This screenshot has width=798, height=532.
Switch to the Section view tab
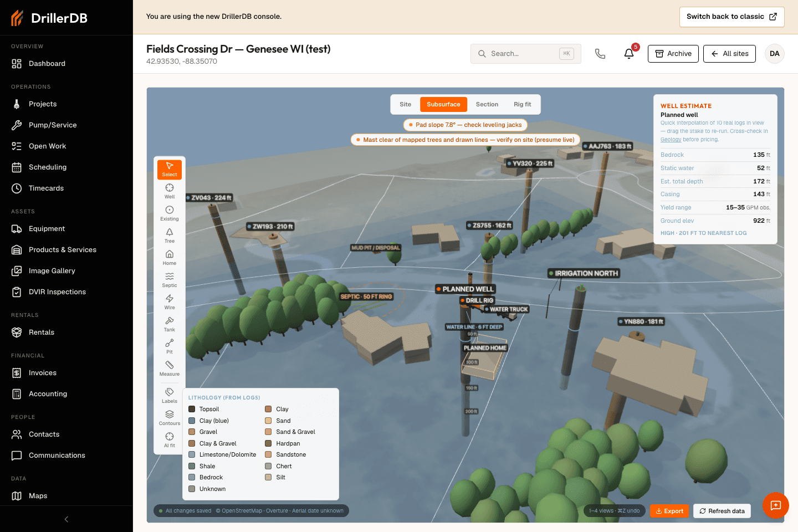(x=487, y=104)
